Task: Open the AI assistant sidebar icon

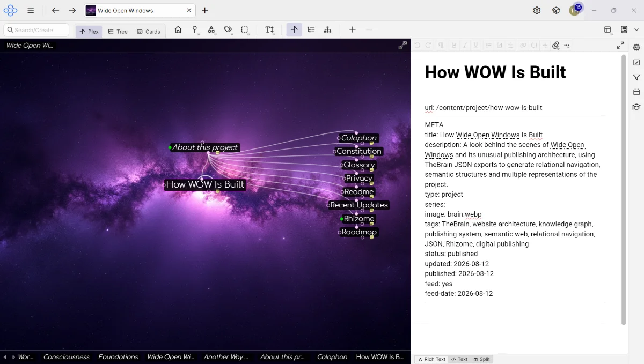Action: click(636, 48)
